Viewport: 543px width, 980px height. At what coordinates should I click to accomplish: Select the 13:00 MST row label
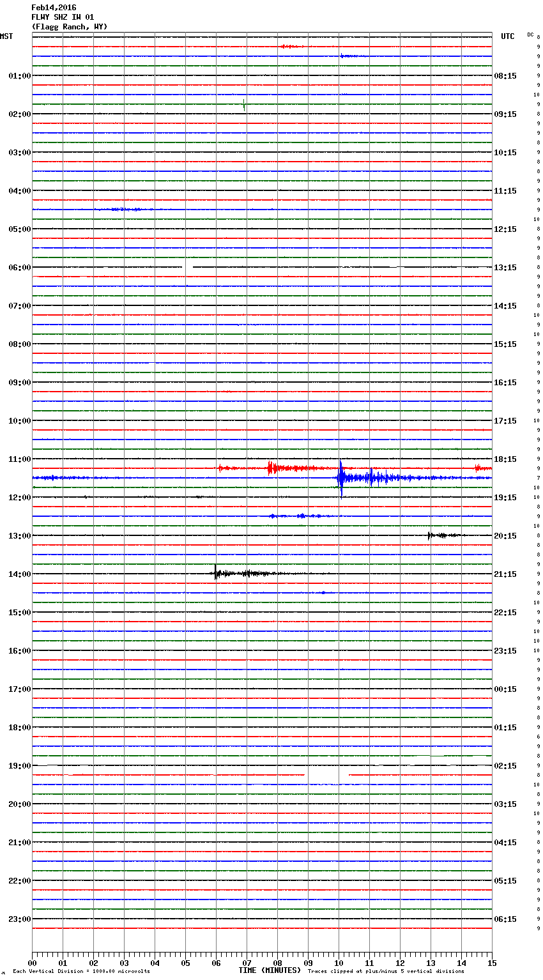pos(20,536)
